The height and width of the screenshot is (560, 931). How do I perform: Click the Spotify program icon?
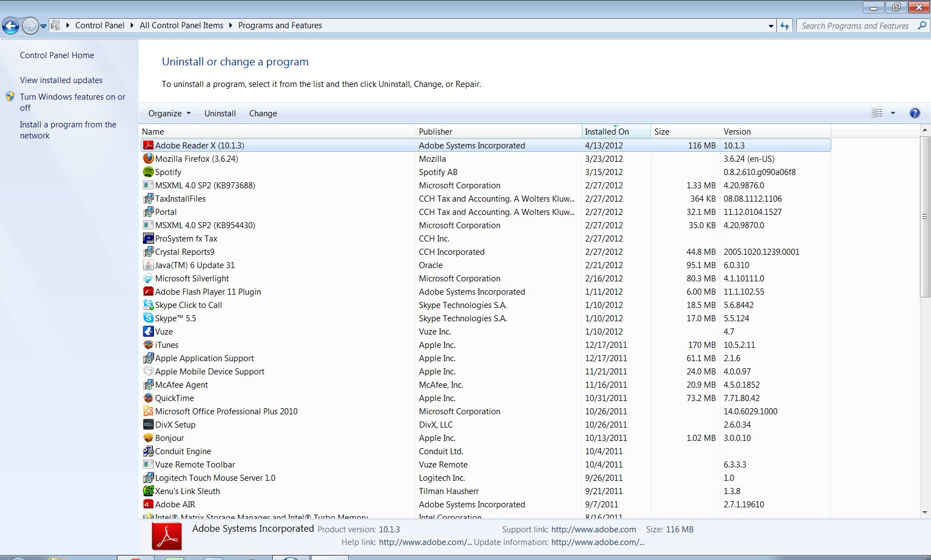[148, 172]
